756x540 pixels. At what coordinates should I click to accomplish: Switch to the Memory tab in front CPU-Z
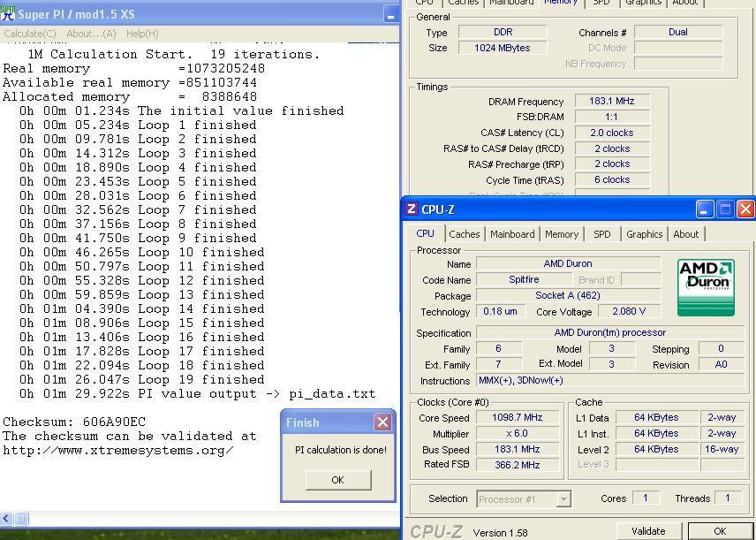pos(562,234)
